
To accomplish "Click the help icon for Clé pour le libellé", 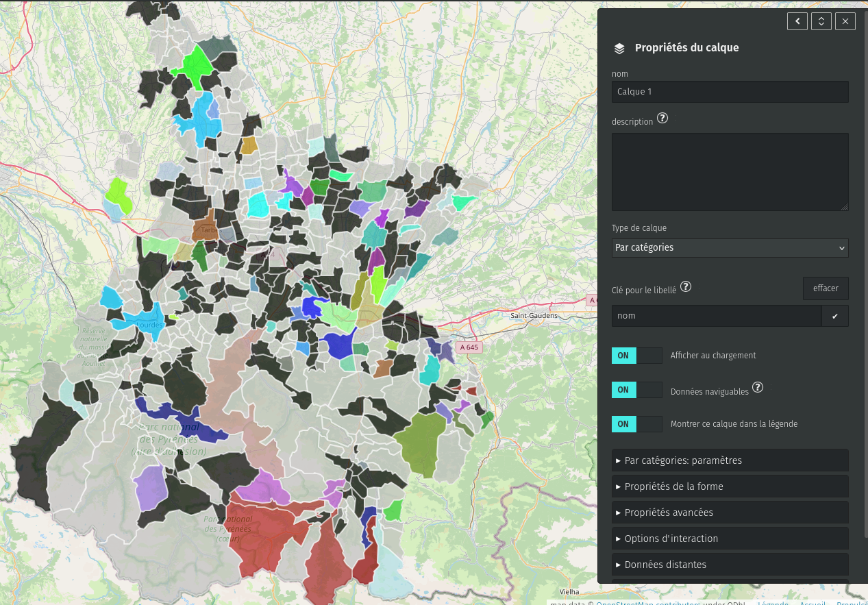I will (x=685, y=287).
